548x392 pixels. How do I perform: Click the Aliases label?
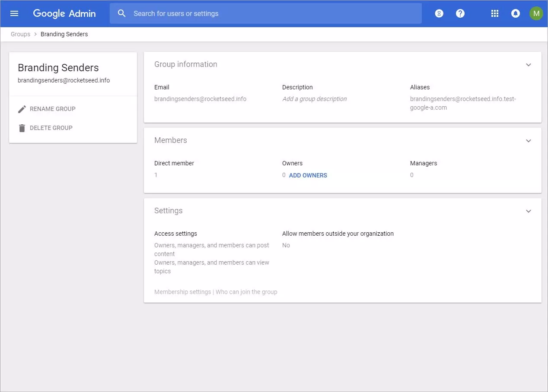click(420, 87)
